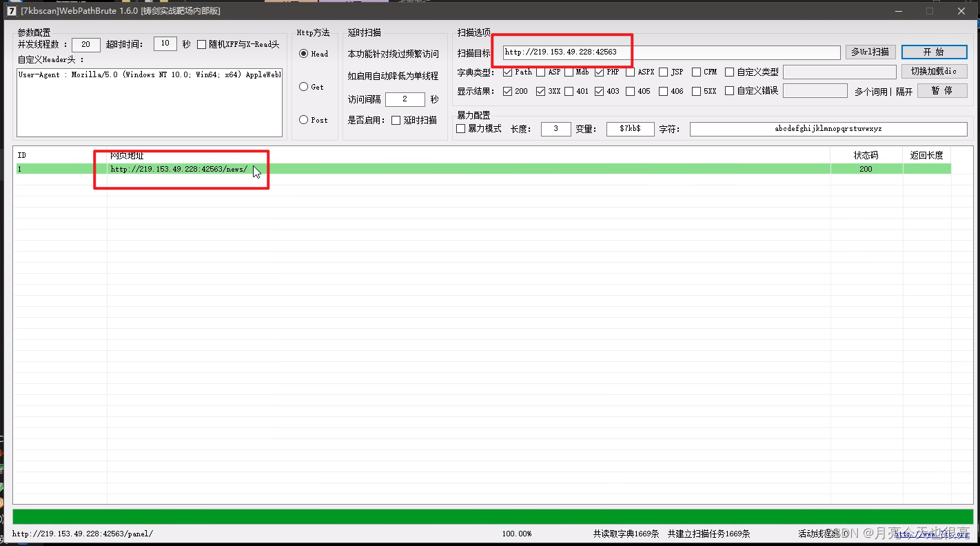Toggle the 5XX result filter
The height and width of the screenshot is (546, 980).
697,91
